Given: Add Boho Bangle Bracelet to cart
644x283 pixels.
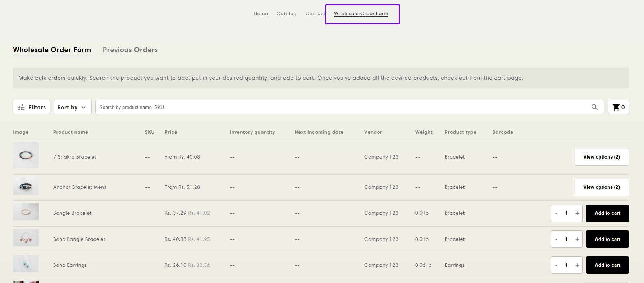Looking at the screenshot, I should (607, 239).
